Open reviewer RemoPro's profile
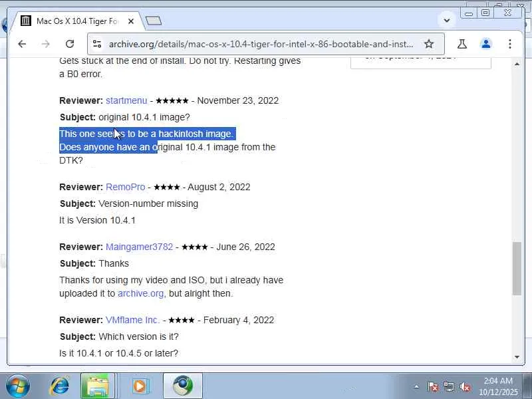Screen dimensions: 532x399 click(x=126, y=188)
